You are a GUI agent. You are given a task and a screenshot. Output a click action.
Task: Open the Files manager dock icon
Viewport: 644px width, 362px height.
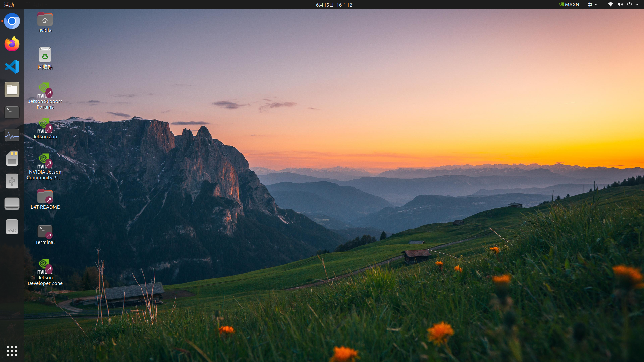tap(12, 89)
